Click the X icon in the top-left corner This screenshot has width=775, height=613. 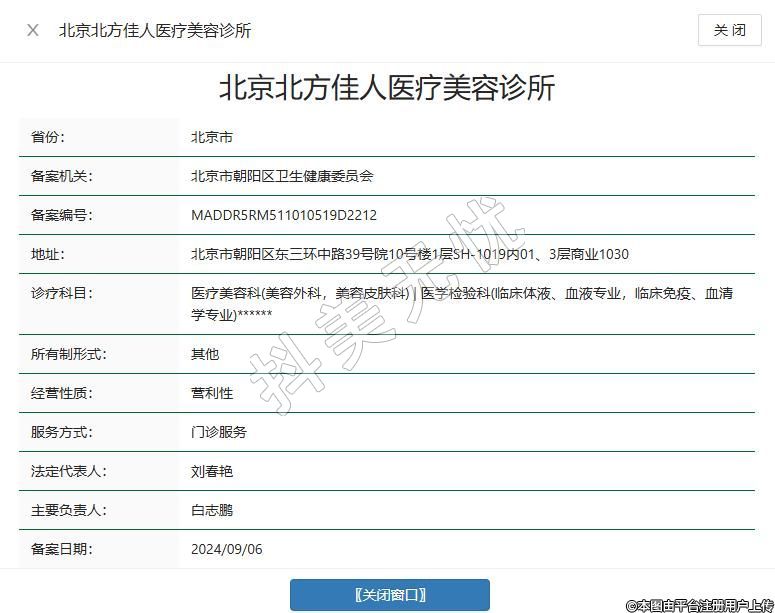tap(33, 30)
